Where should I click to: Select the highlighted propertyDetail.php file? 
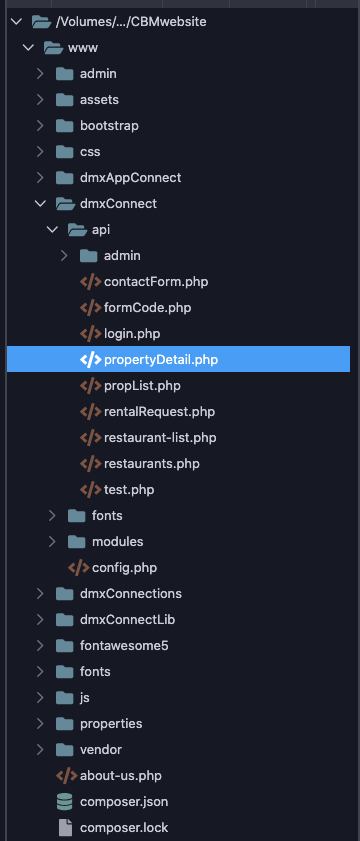(x=178, y=359)
